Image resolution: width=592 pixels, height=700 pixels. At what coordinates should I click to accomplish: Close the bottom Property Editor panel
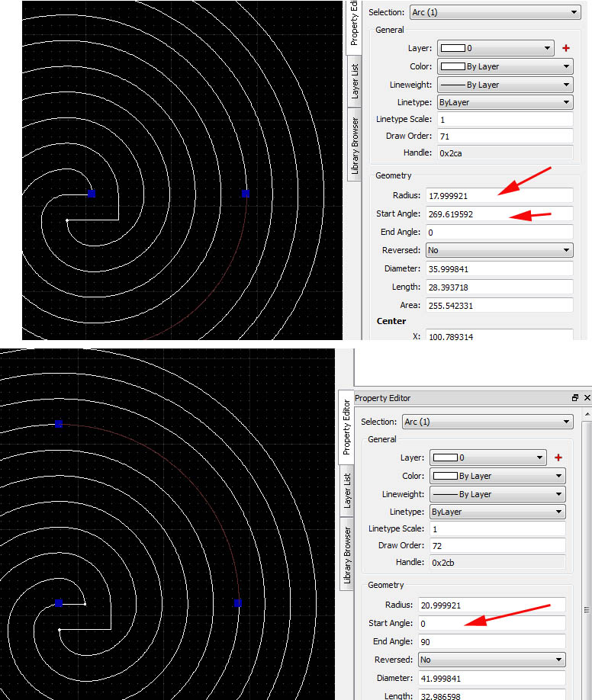pyautogui.click(x=587, y=397)
